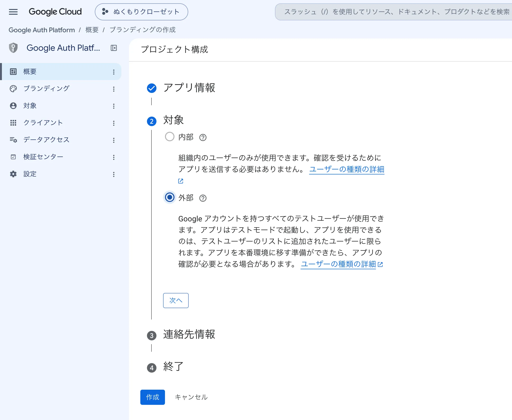Click the クライアント grid icon
The height and width of the screenshot is (420, 512).
point(13,123)
